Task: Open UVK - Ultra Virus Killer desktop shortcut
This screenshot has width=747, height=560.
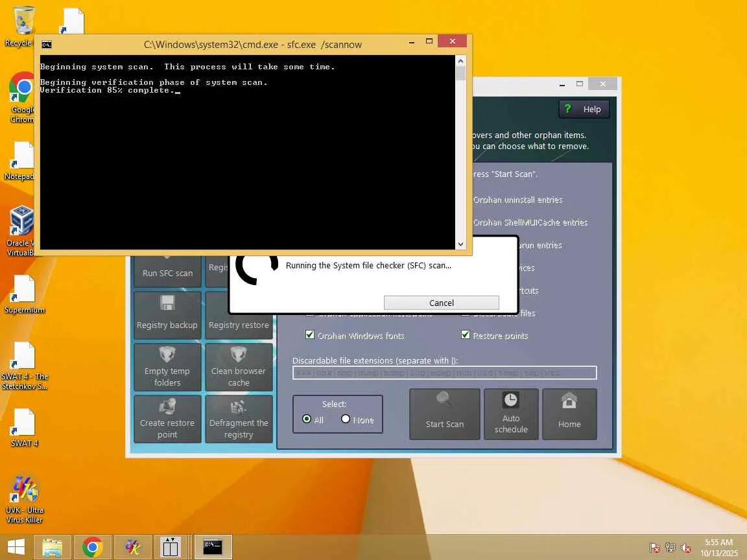Action: coord(24,499)
